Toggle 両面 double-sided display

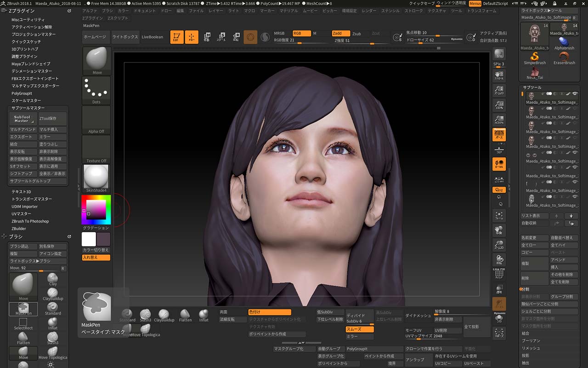[232, 312]
